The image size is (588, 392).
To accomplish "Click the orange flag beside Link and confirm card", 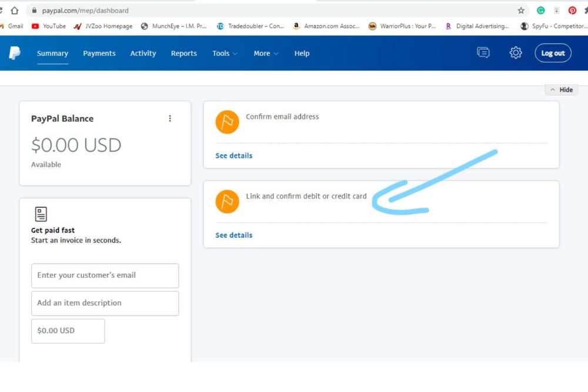I will click(x=228, y=201).
